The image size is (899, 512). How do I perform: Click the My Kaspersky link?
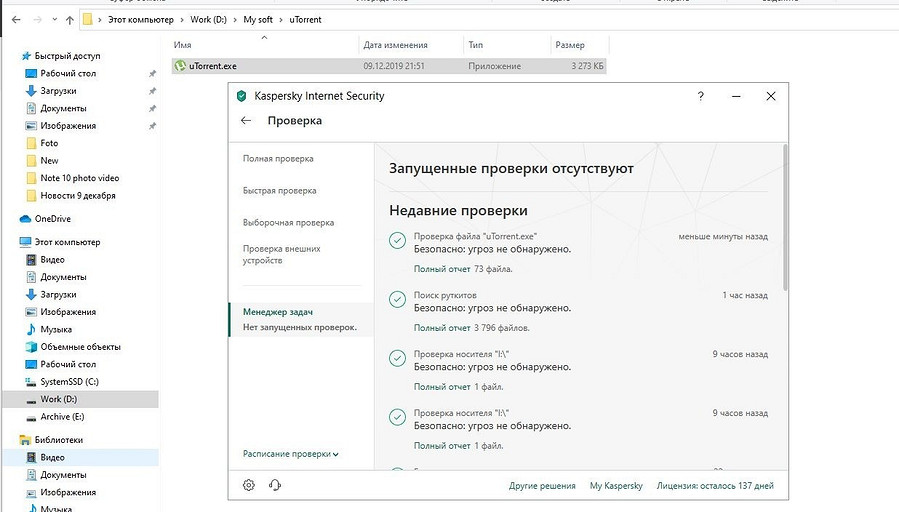(616, 486)
